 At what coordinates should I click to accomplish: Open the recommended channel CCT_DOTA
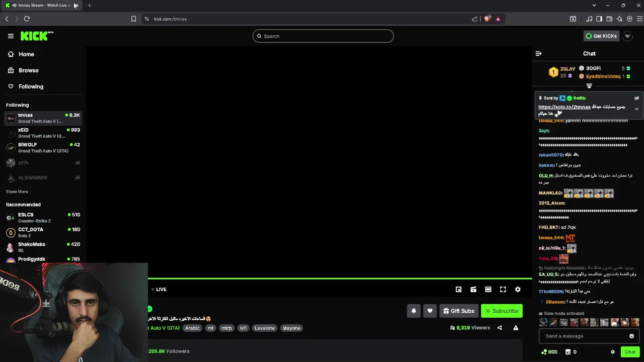(x=43, y=232)
